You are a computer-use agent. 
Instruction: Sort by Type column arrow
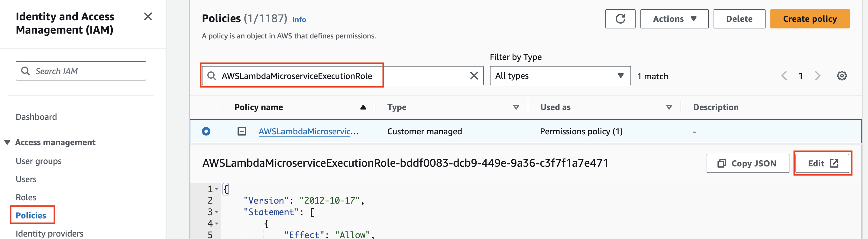point(516,107)
